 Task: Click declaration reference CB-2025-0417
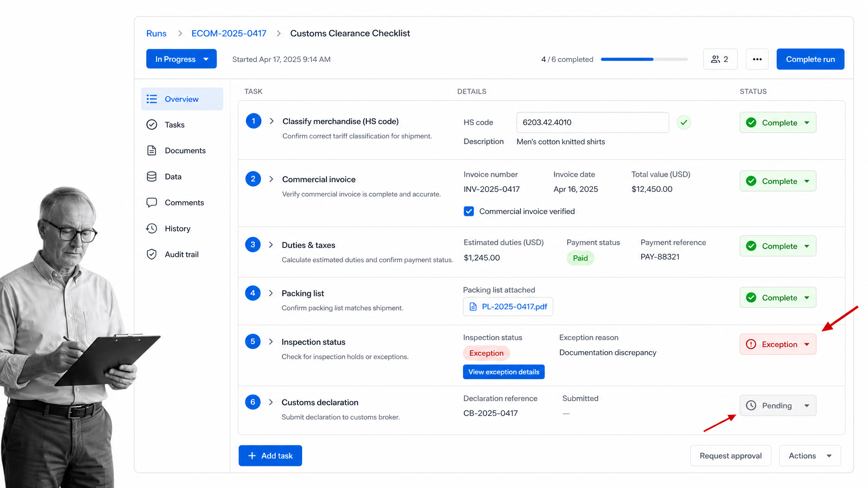coord(490,413)
